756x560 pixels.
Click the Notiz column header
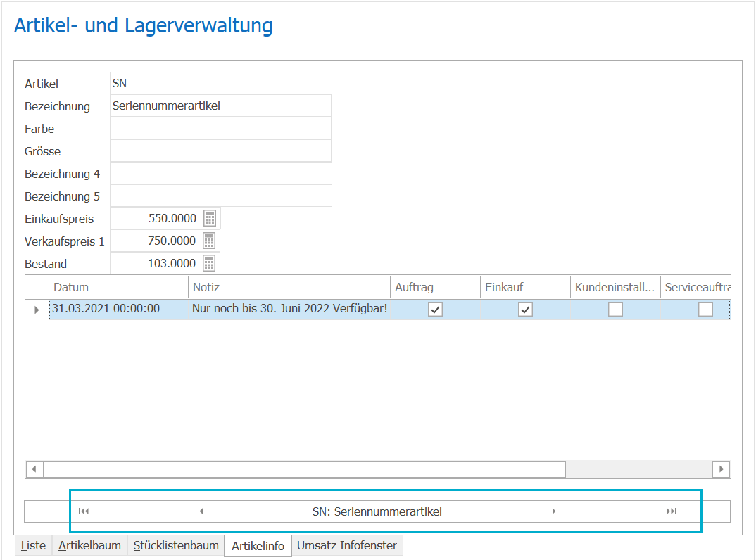tap(289, 287)
